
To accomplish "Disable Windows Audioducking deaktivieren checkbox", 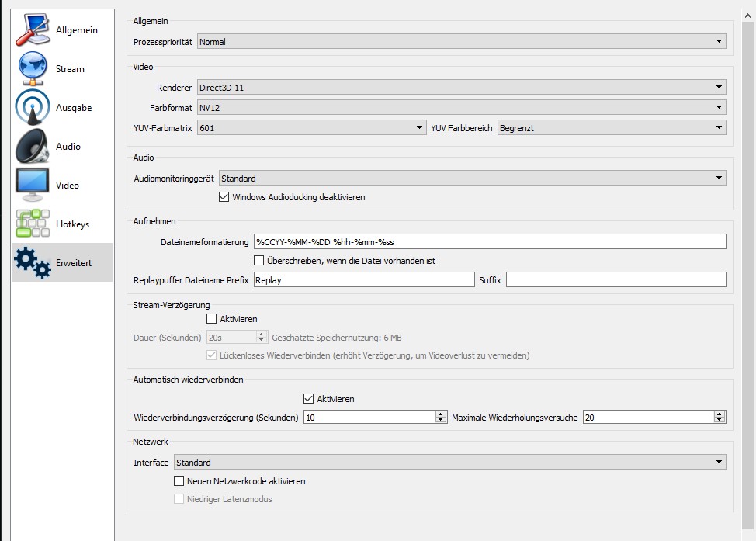I will pos(225,197).
